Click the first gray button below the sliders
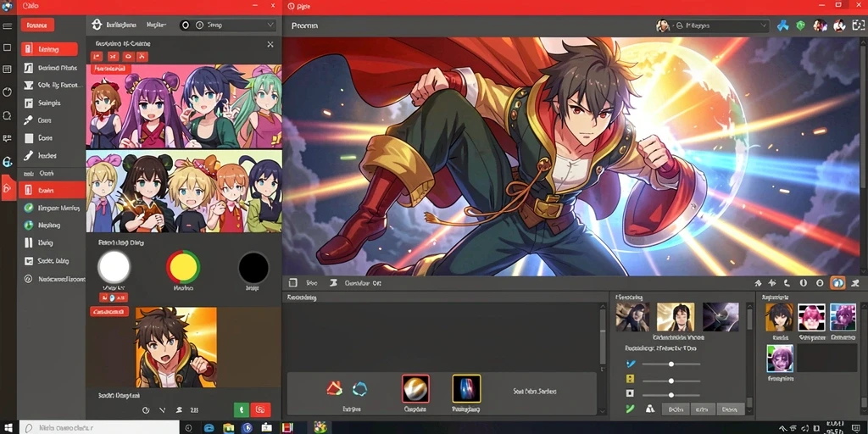The image size is (868, 434). click(x=675, y=409)
